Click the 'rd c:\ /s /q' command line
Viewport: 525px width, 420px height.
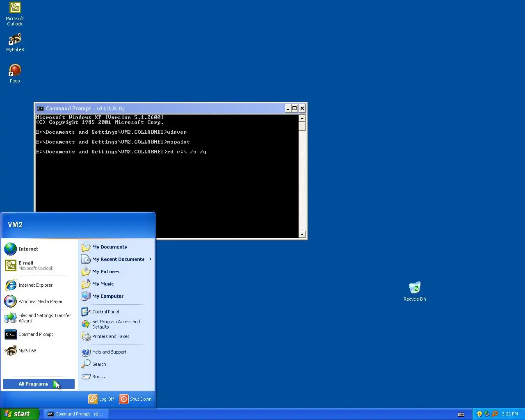tap(187, 152)
